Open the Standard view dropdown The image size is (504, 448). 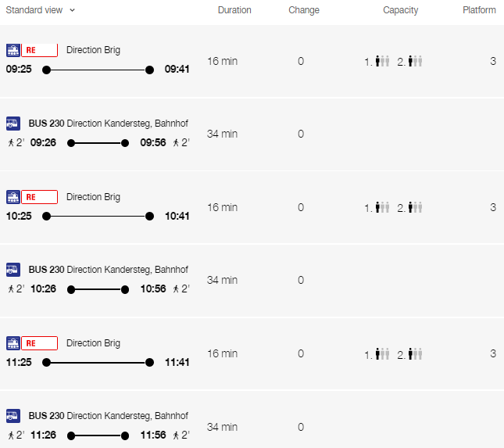point(41,10)
